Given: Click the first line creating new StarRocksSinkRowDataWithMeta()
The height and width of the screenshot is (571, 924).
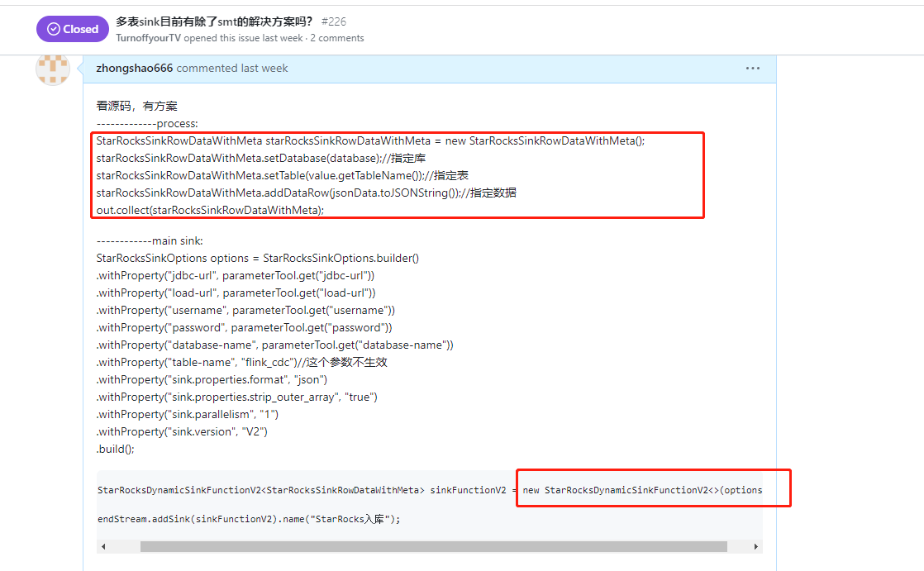Looking at the screenshot, I should (x=370, y=140).
